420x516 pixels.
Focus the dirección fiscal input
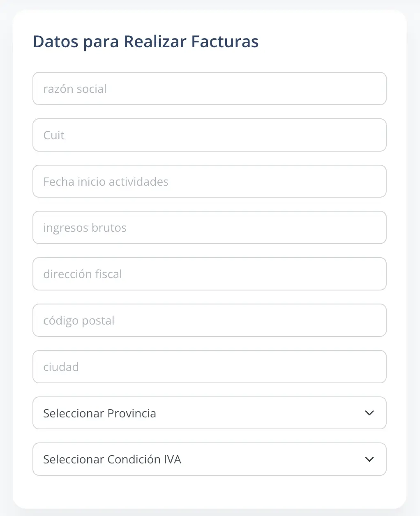pyautogui.click(x=210, y=274)
